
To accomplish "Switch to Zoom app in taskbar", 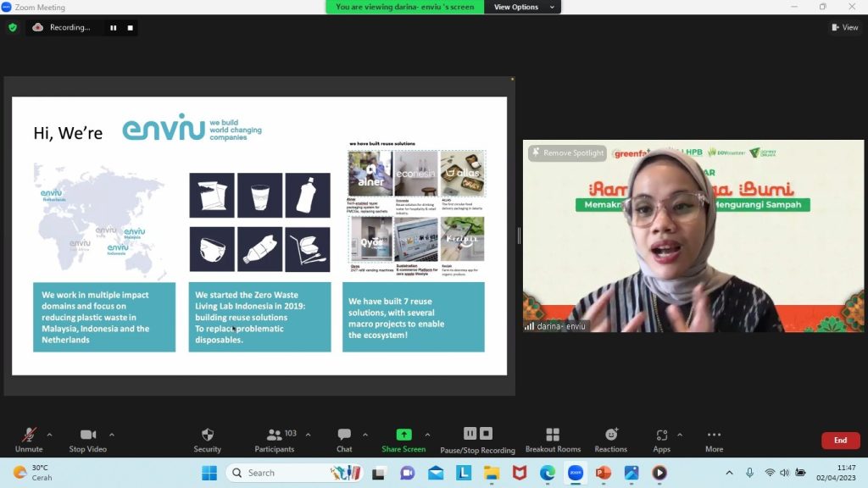I will click(x=576, y=473).
